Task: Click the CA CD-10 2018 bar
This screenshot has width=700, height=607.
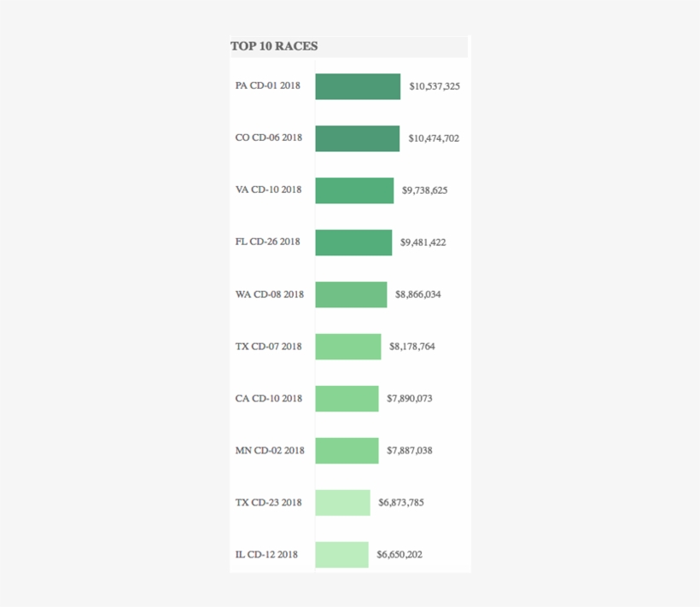Action: point(347,399)
